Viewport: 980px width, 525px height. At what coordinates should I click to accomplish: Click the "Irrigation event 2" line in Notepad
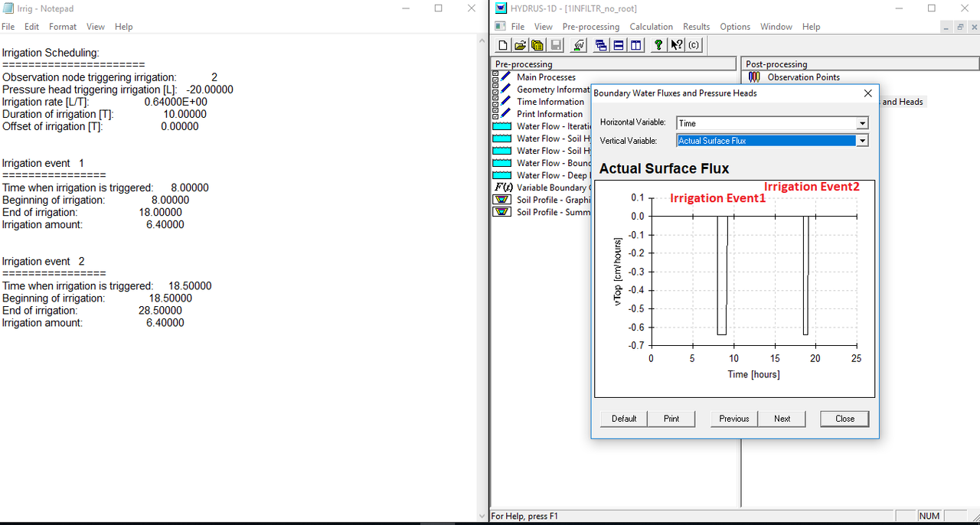(44, 261)
